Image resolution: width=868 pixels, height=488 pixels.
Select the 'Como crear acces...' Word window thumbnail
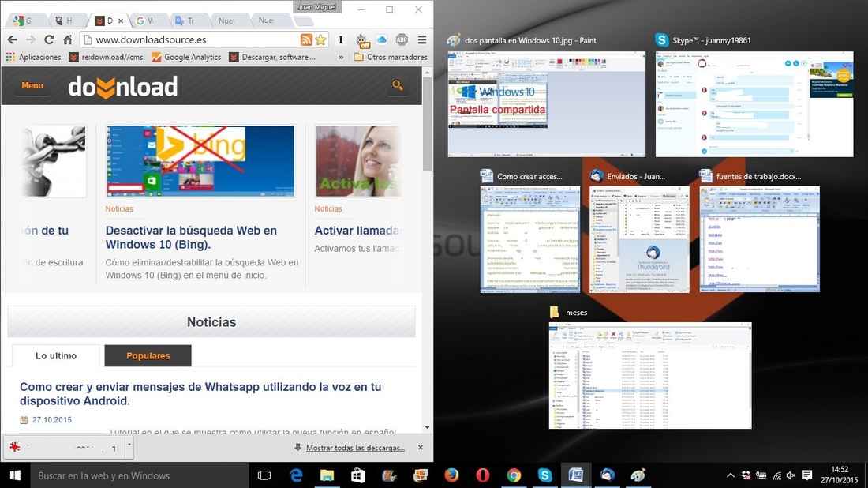[529, 239]
